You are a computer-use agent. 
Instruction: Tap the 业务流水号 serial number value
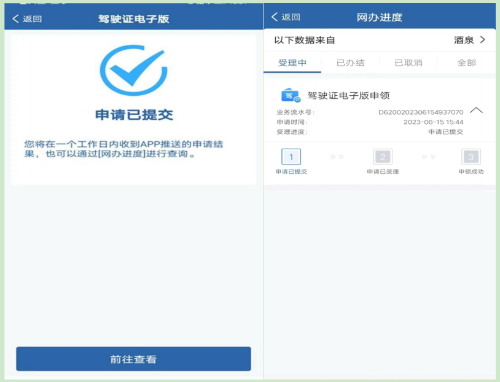click(x=421, y=112)
